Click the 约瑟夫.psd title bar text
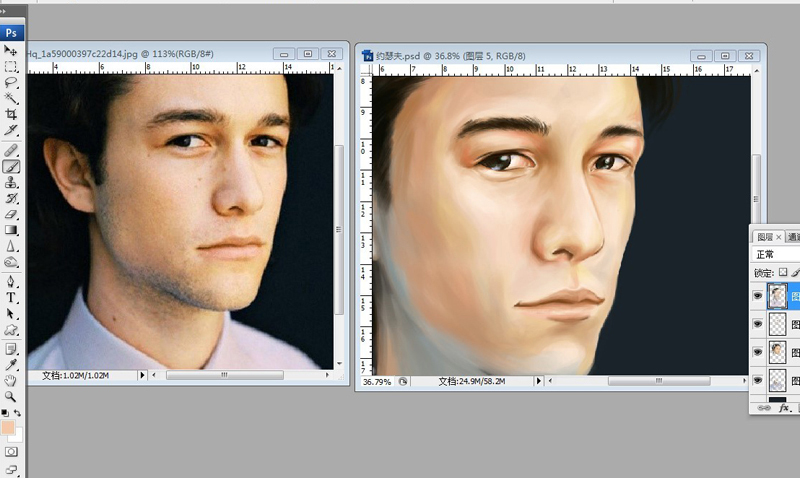This screenshot has width=800, height=478. [x=451, y=56]
